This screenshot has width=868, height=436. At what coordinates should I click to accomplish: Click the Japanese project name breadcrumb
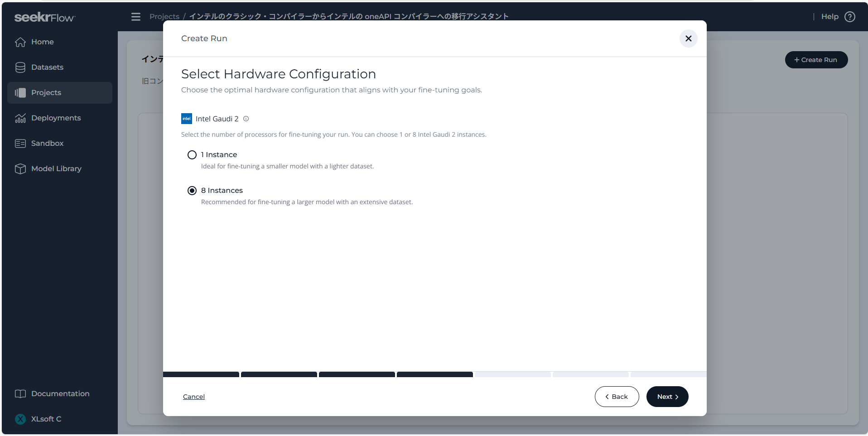tap(349, 17)
